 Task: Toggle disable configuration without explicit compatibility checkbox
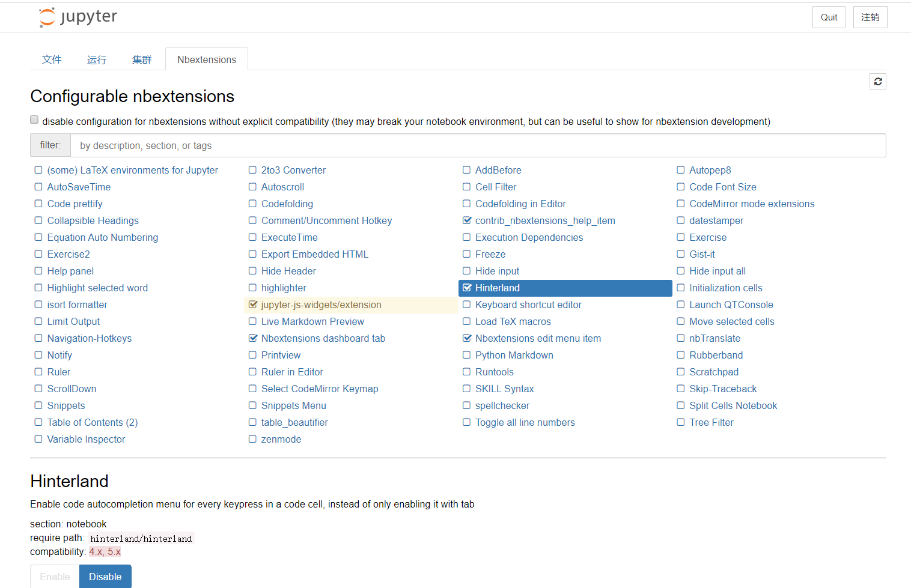(34, 120)
